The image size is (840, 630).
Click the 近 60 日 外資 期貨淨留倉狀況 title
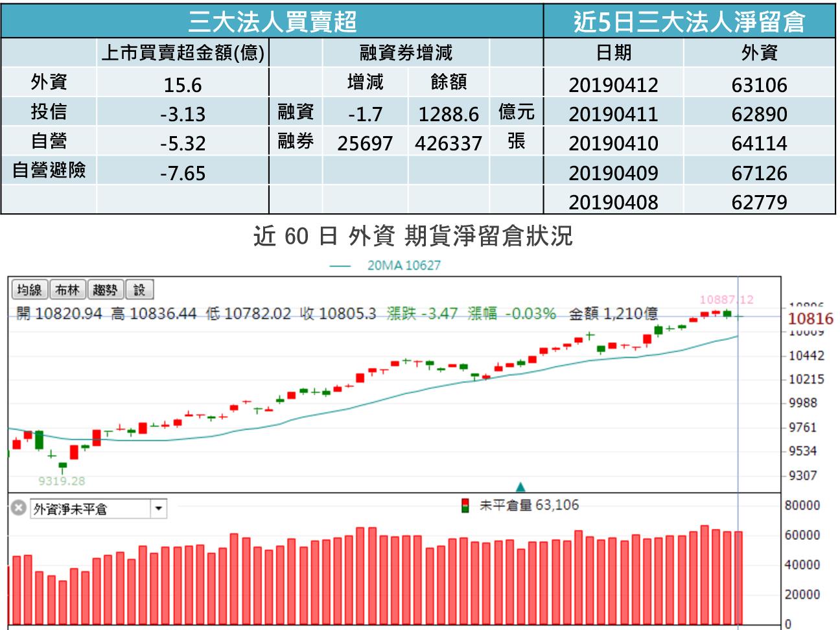[413, 237]
